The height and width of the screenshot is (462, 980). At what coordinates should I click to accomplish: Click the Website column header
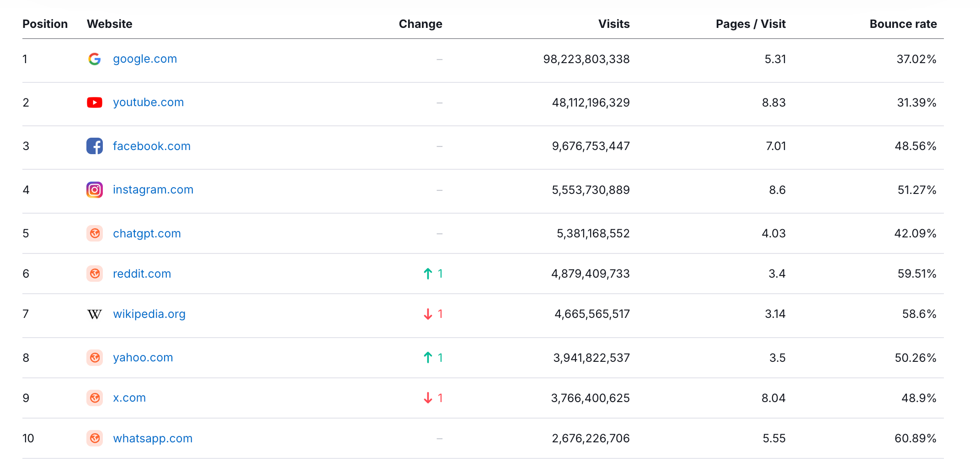coord(110,24)
